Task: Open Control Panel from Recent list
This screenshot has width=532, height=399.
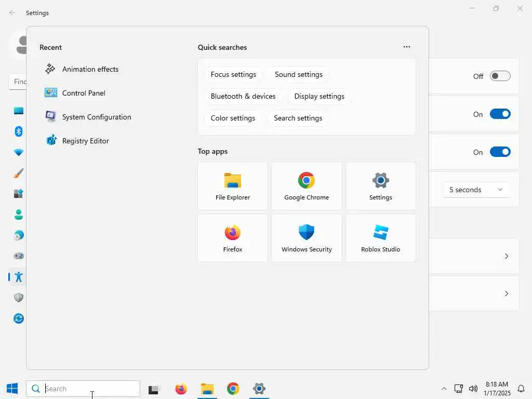Action: pos(84,93)
